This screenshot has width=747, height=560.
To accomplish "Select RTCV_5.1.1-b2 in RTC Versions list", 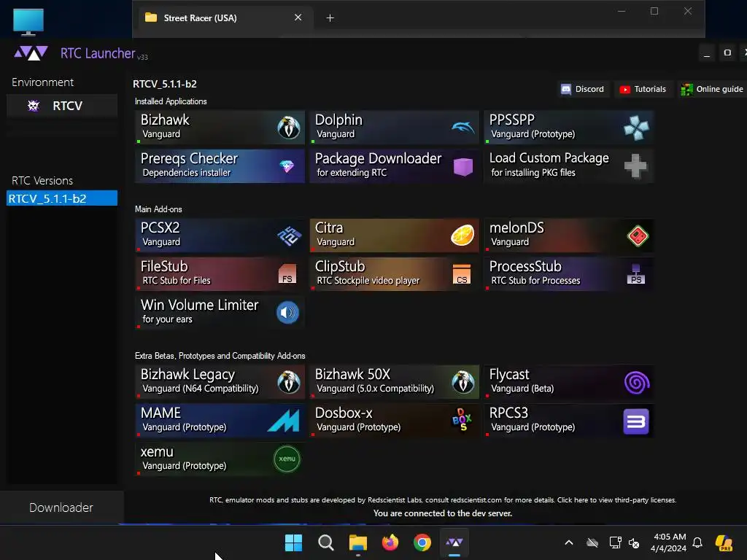I will click(x=62, y=198).
